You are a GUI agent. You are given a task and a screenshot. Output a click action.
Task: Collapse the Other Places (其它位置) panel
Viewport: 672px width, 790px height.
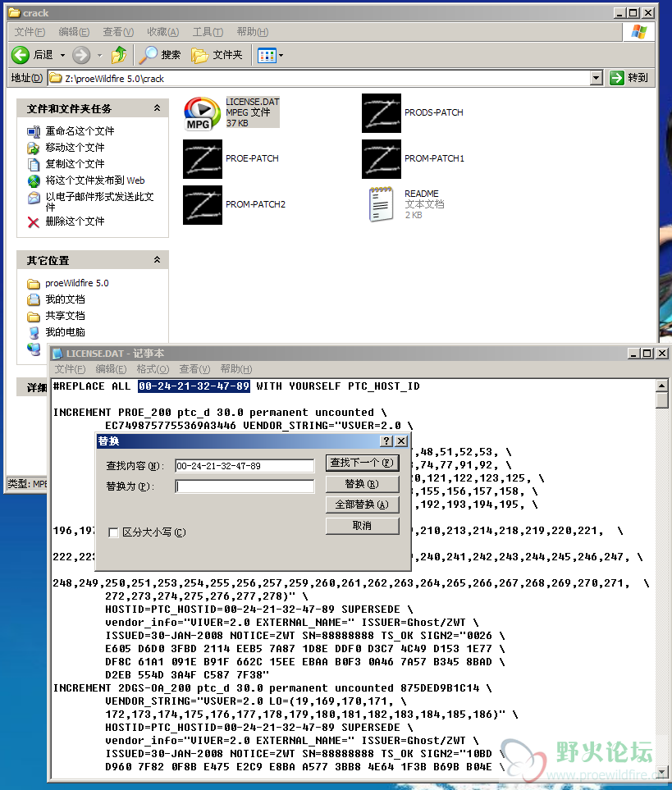click(x=157, y=260)
